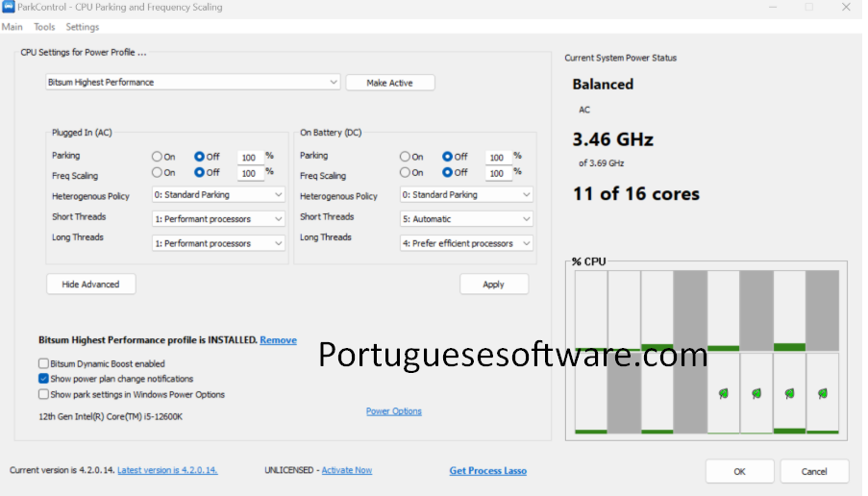868x496 pixels.
Task: Open the Tools menu
Action: pyautogui.click(x=44, y=27)
